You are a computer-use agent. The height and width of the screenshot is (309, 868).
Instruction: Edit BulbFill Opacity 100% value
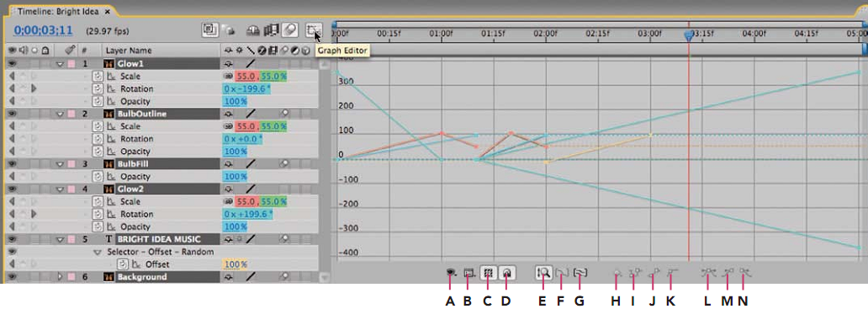tap(236, 177)
